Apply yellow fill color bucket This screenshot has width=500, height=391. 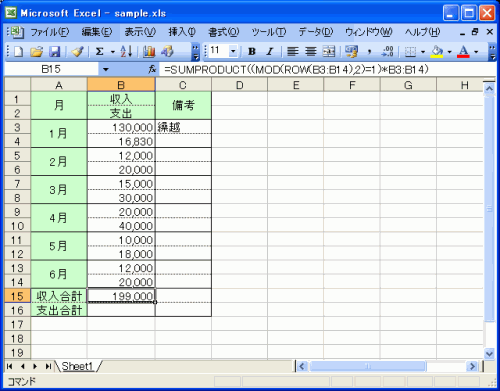coord(437,52)
